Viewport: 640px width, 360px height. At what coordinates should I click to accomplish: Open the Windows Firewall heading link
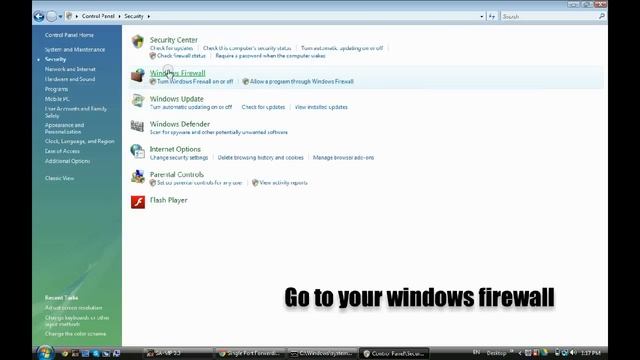click(178, 73)
